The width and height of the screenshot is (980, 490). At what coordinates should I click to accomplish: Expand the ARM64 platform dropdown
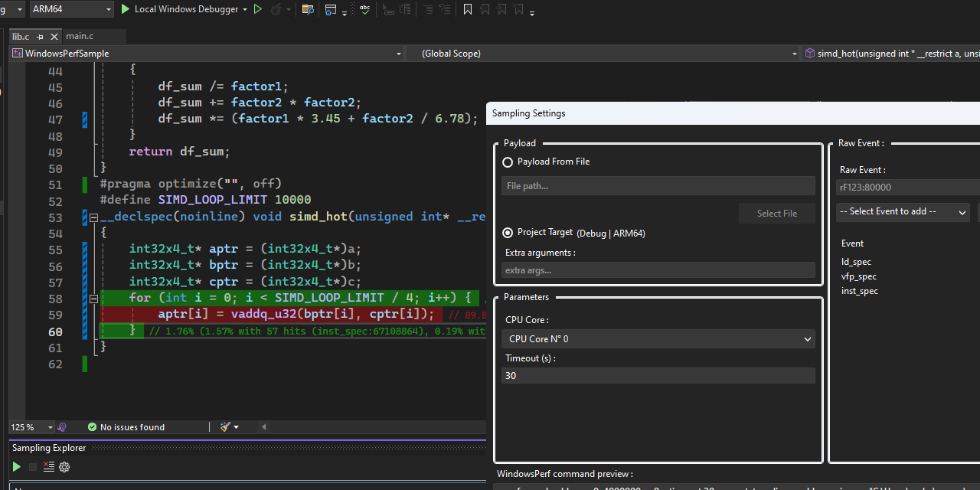pyautogui.click(x=71, y=9)
